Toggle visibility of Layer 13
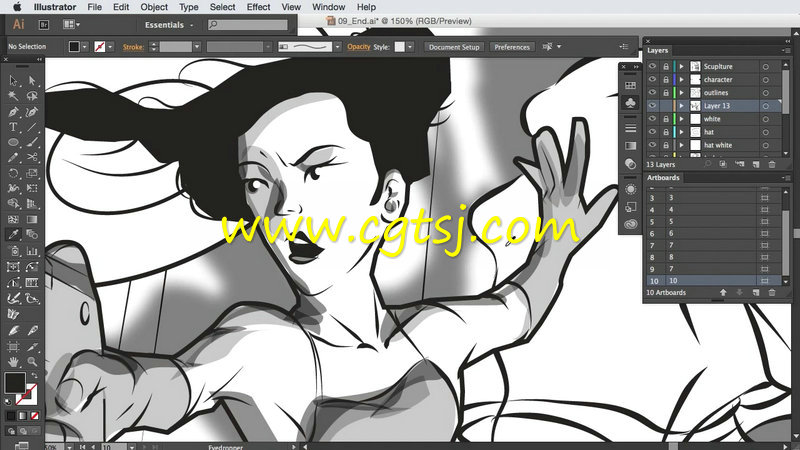This screenshot has width=800, height=450. click(652, 106)
